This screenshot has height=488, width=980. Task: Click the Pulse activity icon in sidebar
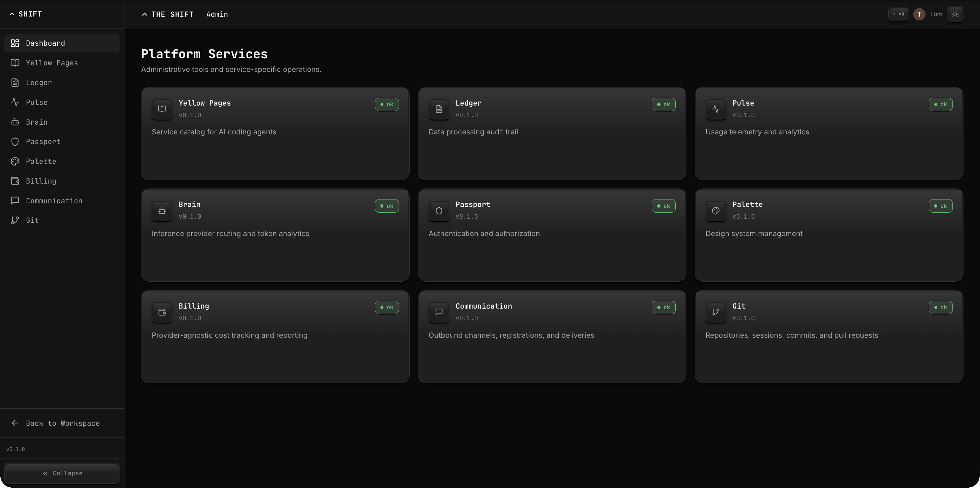click(x=15, y=102)
